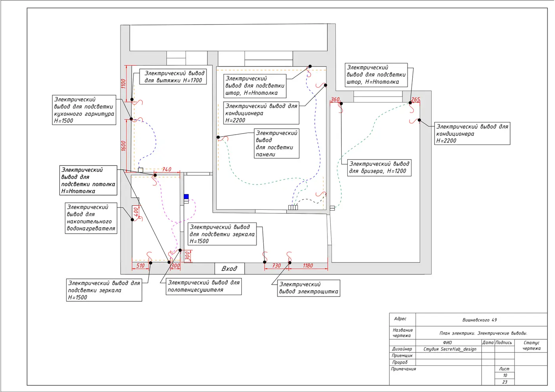This screenshot has width=555, height=392.
Task: Click the 'Вход' entrance label
Action: click(x=230, y=268)
